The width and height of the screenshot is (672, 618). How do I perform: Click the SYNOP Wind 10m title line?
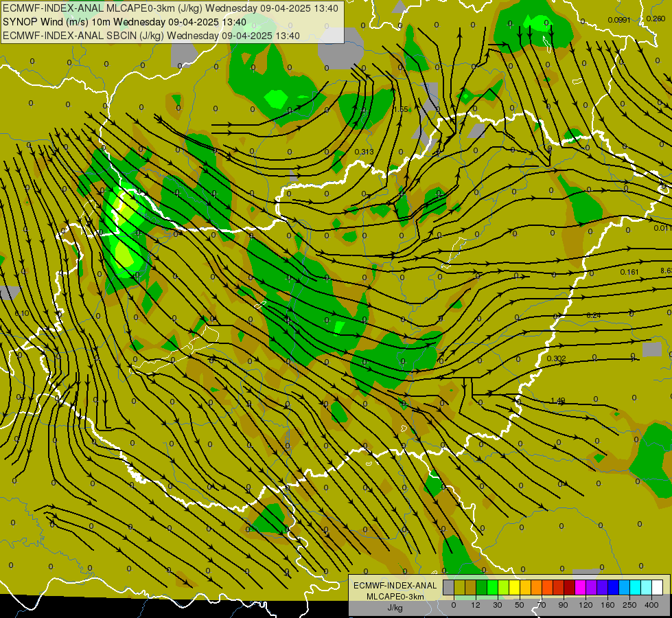click(124, 22)
